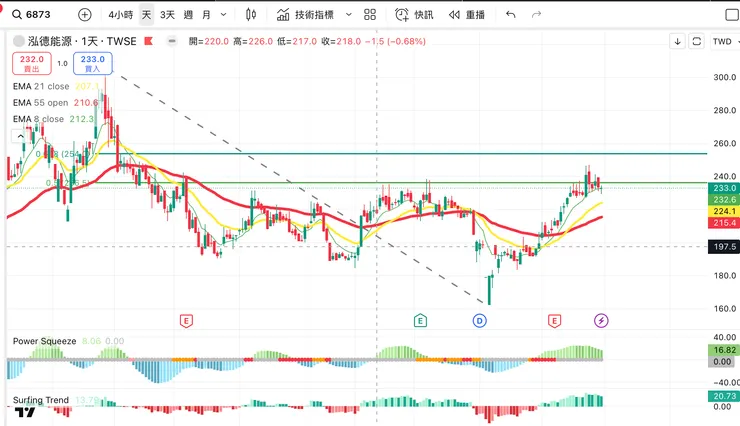
Task: Select the 週 weekly timeframe
Action: pos(188,15)
